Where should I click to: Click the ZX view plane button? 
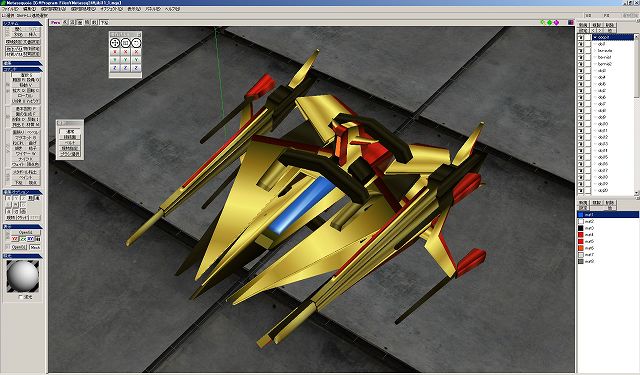click(23, 239)
